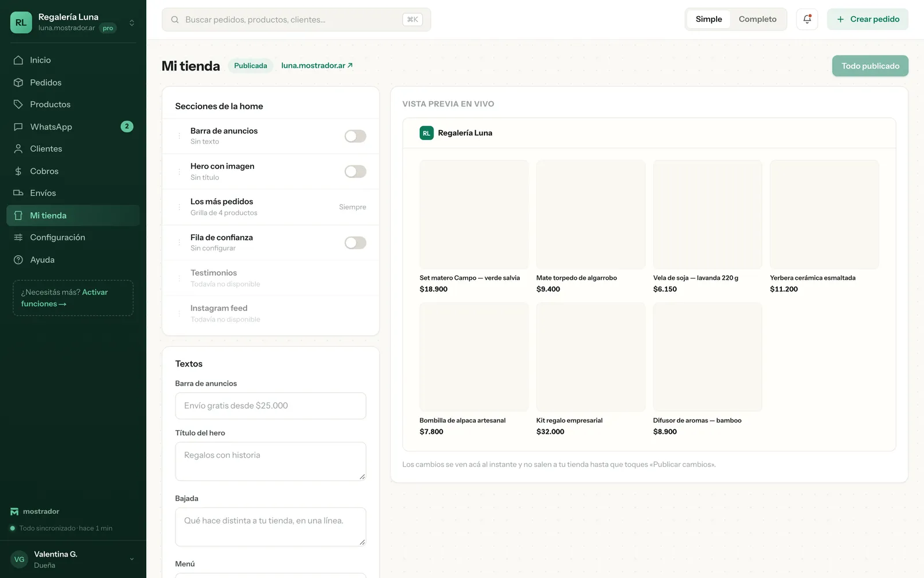Click the Set matero Campo product image
The width and height of the screenshot is (924, 578).
(x=474, y=214)
